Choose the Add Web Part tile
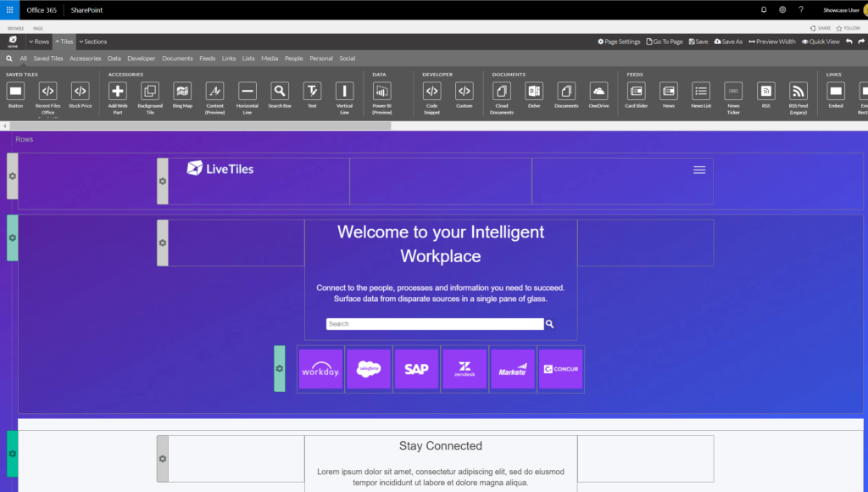 point(117,92)
